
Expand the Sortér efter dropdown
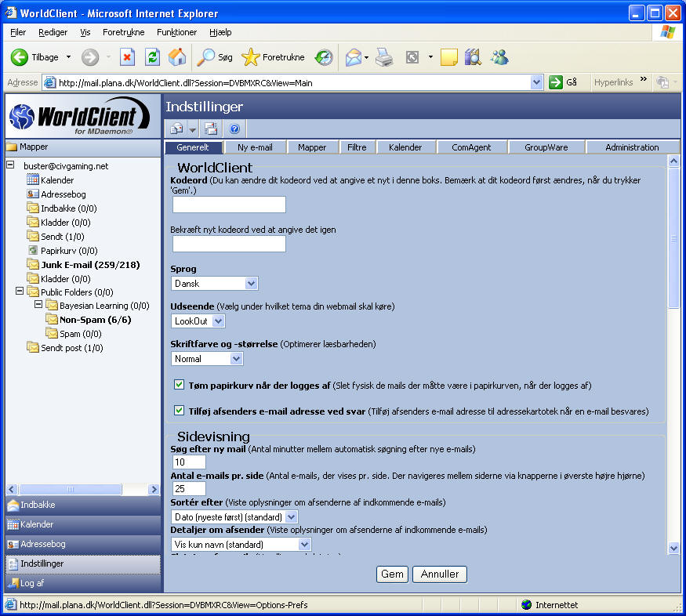(x=234, y=517)
